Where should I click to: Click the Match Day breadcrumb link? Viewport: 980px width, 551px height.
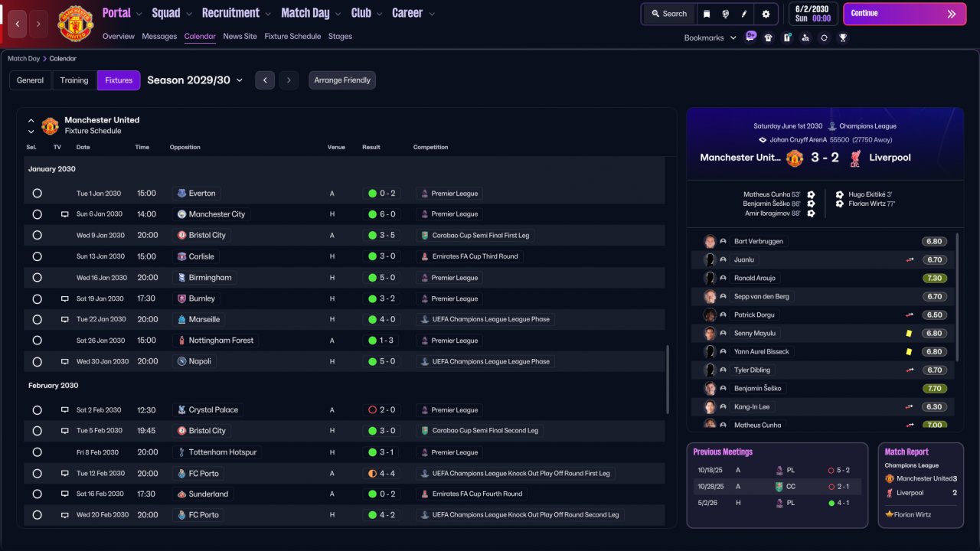pos(24,58)
